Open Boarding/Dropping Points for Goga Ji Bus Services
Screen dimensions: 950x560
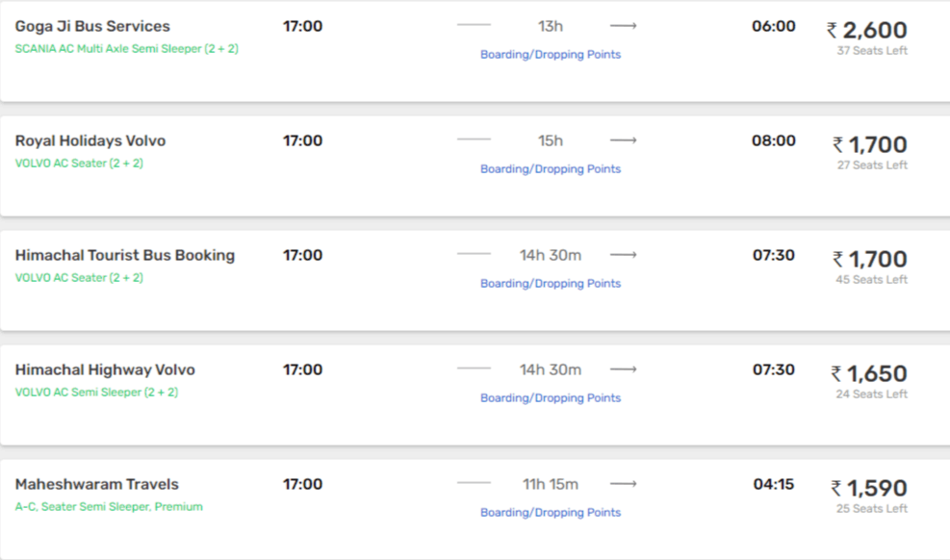click(551, 55)
